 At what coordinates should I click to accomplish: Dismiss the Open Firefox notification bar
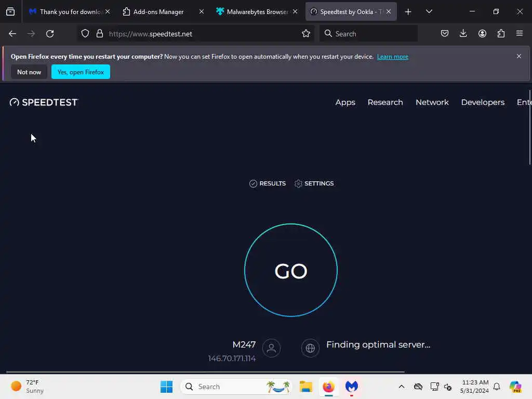click(518, 56)
